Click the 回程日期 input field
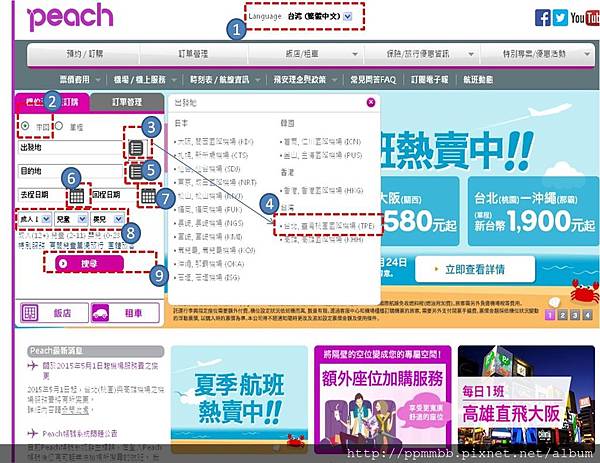 click(115, 195)
